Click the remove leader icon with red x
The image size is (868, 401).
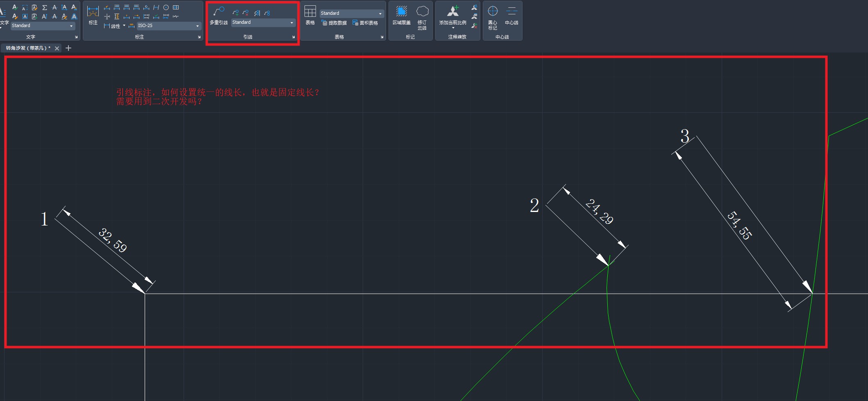tap(245, 13)
